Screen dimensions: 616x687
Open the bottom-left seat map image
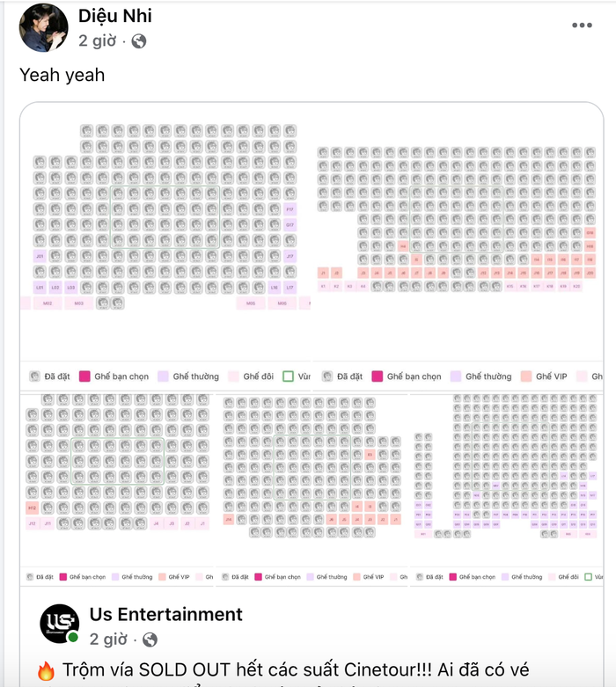tap(117, 489)
